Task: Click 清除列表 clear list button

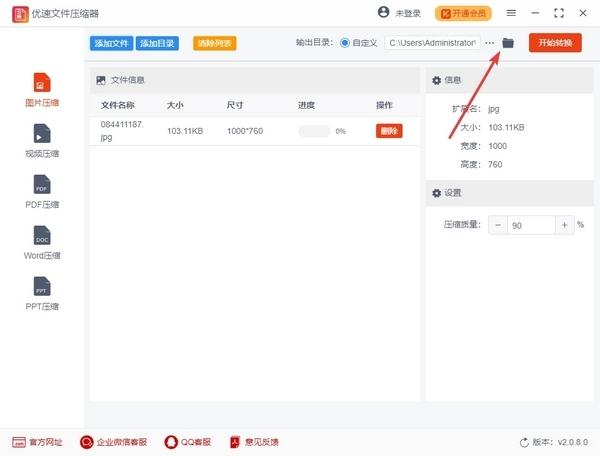Action: (215, 43)
